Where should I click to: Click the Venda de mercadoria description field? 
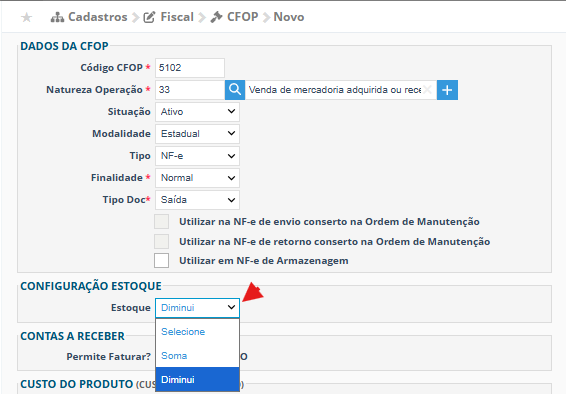coord(341,90)
